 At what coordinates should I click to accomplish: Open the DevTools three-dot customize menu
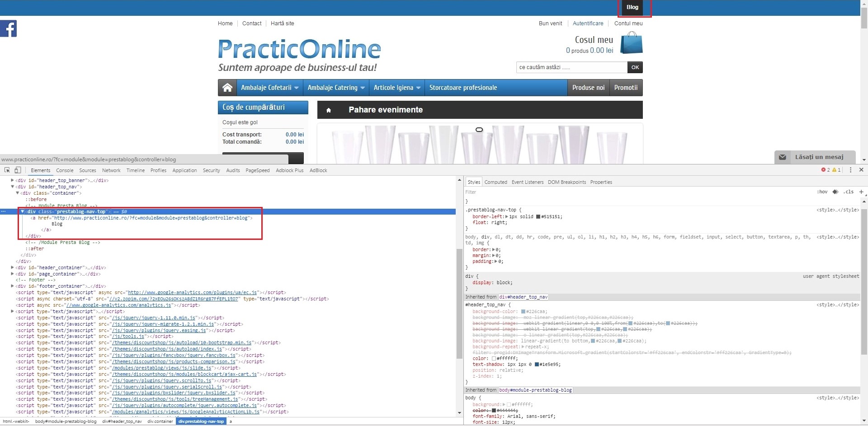pos(850,170)
